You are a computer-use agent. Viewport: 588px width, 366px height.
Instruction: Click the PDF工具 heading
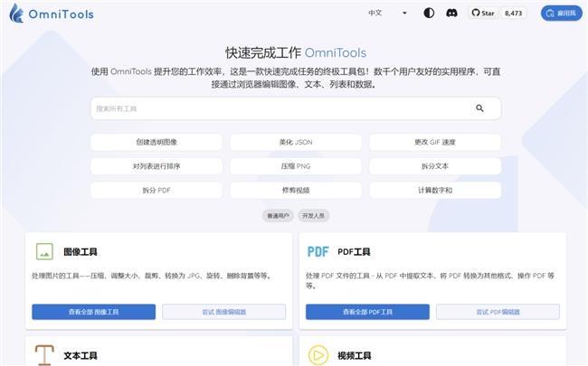pos(354,252)
